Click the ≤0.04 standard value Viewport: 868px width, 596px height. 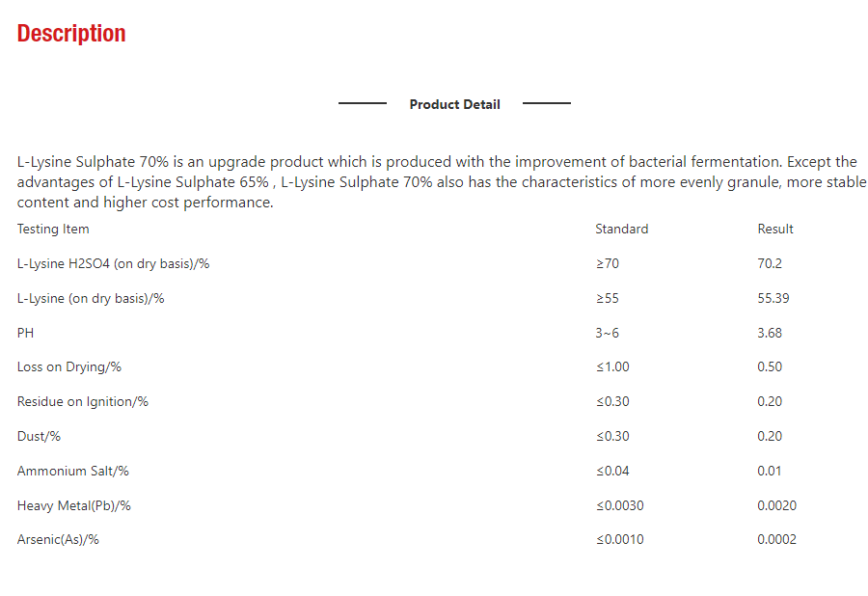[612, 471]
